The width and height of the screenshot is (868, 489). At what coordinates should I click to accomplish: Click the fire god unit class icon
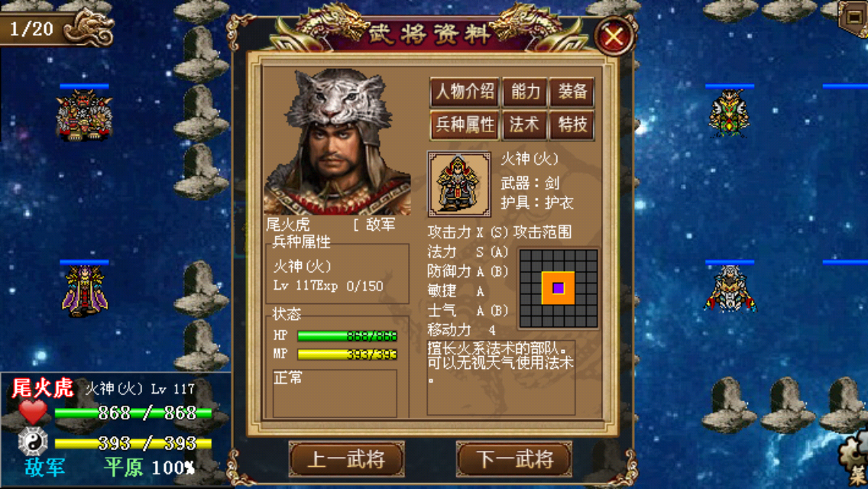pyautogui.click(x=459, y=184)
